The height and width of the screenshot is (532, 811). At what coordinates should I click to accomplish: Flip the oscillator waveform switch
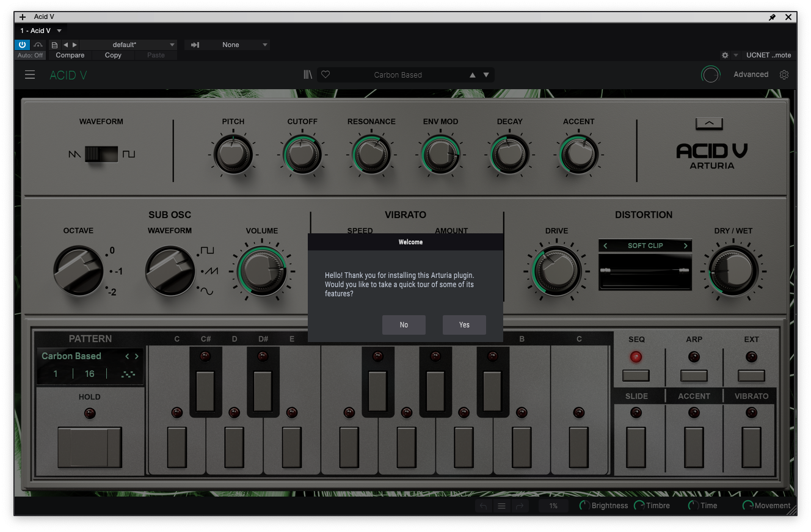coord(101,154)
